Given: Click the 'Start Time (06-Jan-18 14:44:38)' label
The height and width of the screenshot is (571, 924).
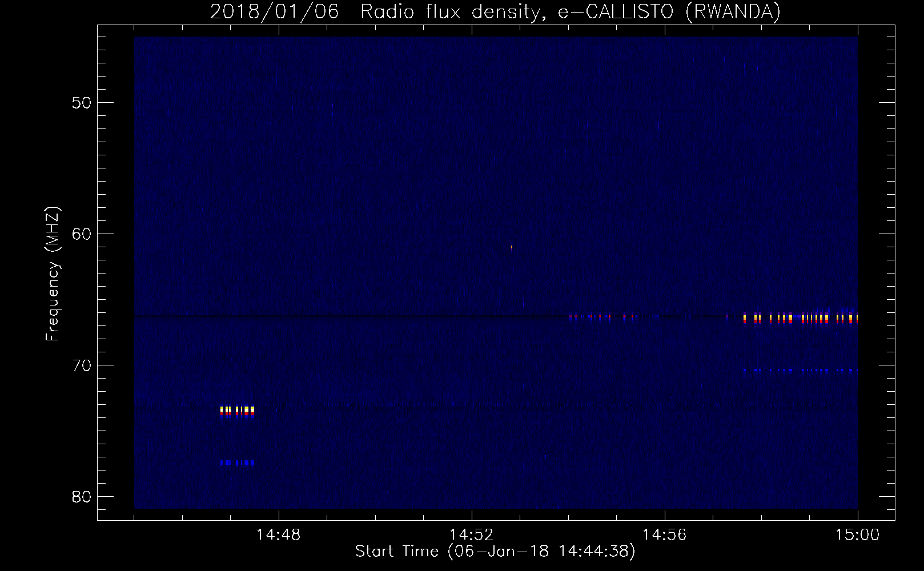Looking at the screenshot, I should [x=495, y=551].
